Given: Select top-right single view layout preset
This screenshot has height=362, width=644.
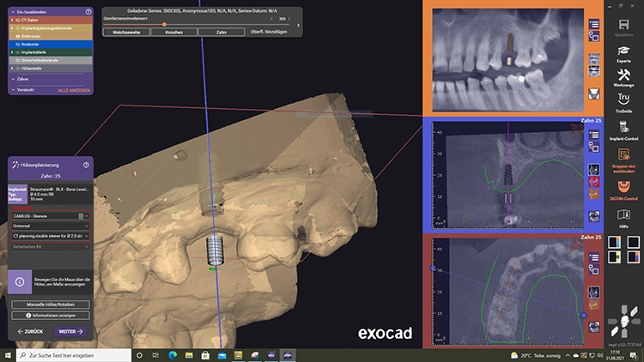Looking at the screenshot, I should [x=633, y=242].
